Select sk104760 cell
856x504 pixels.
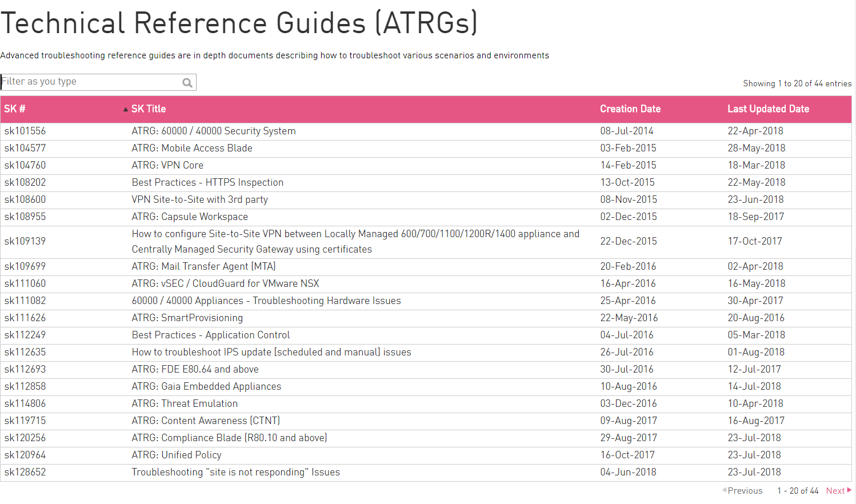click(x=25, y=165)
